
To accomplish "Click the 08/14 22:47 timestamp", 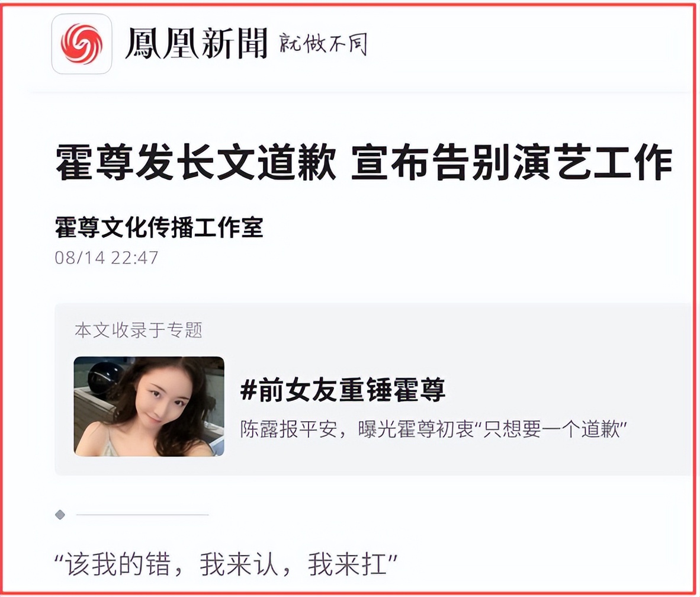I will point(106,258).
